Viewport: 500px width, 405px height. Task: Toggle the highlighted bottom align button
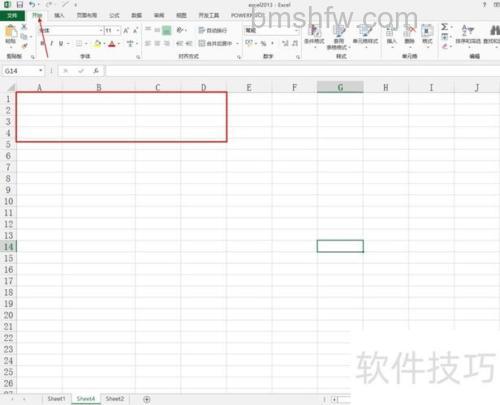[166, 30]
